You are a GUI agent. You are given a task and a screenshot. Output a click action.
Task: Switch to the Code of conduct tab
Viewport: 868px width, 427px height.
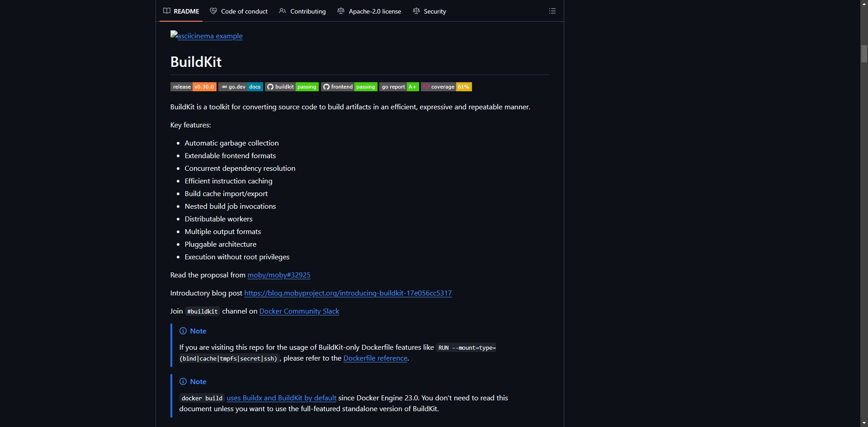pos(239,11)
